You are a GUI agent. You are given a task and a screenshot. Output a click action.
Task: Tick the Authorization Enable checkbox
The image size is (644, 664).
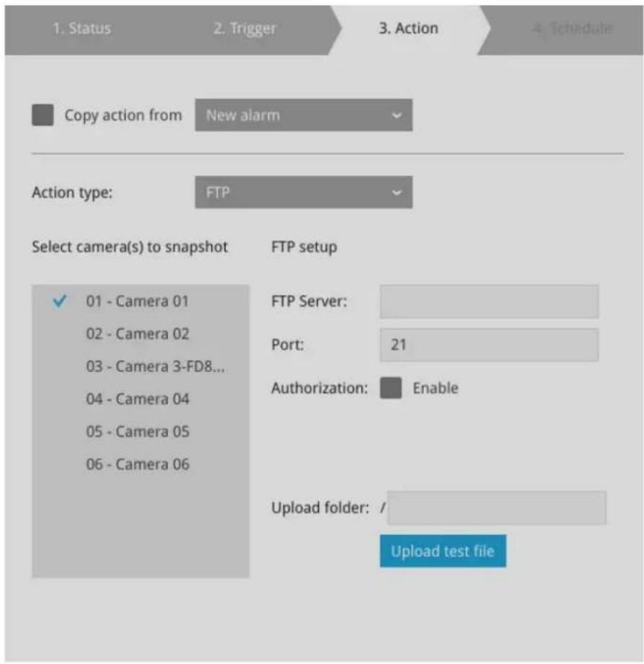point(391,388)
